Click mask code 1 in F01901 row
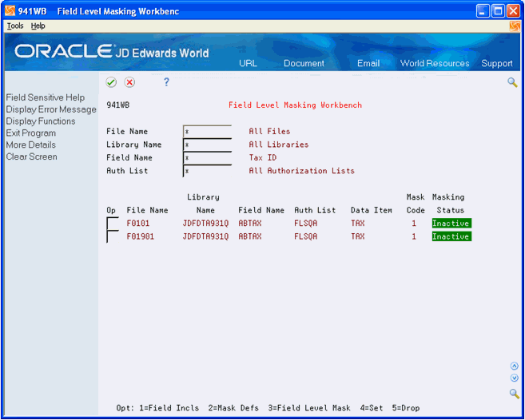This screenshot has height=420, width=525. click(x=414, y=236)
